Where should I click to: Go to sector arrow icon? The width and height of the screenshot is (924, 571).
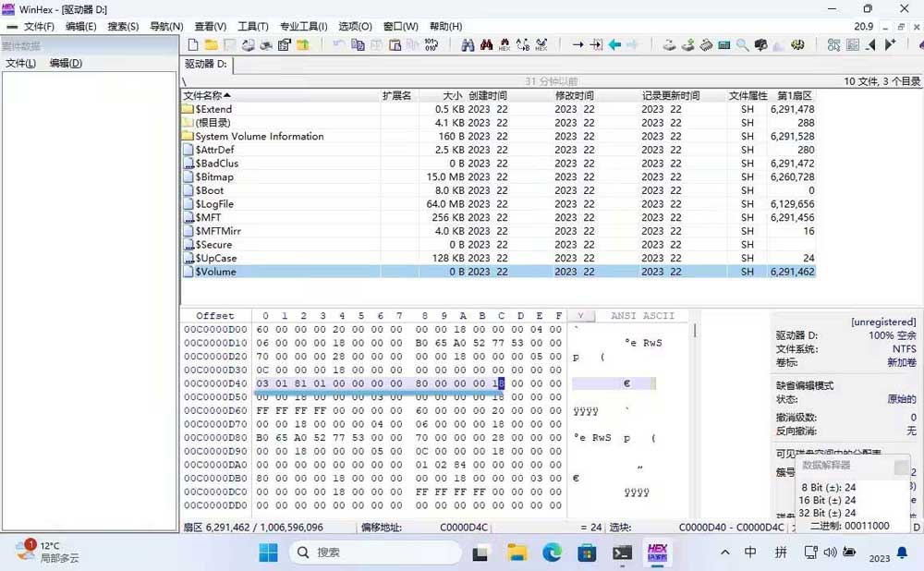pos(596,44)
